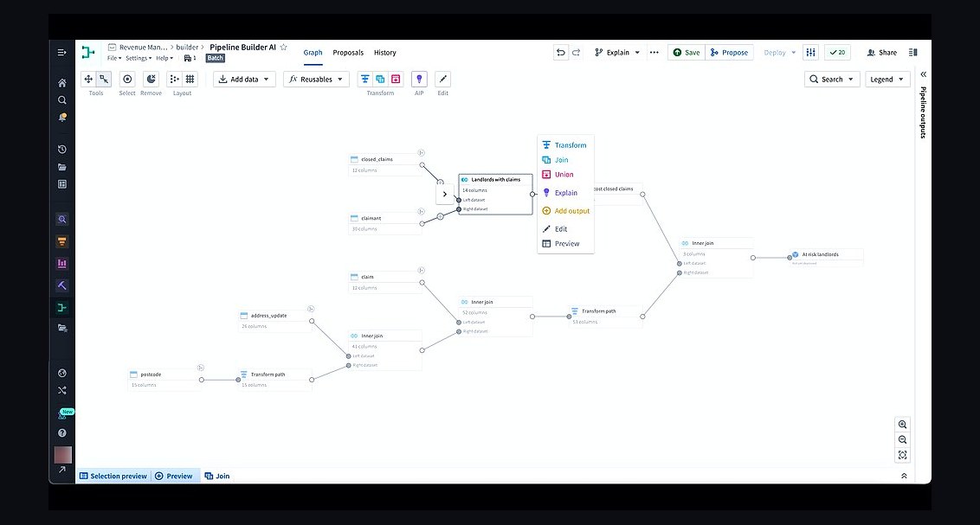This screenshot has height=525, width=980.
Task: Undo the last action
Action: click(x=561, y=53)
